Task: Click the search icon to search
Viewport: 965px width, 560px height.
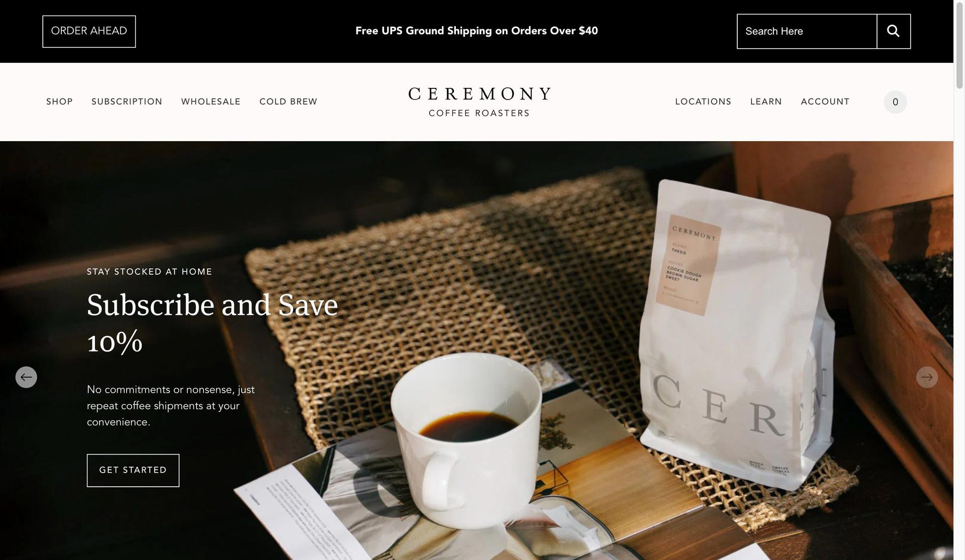Action: point(893,31)
